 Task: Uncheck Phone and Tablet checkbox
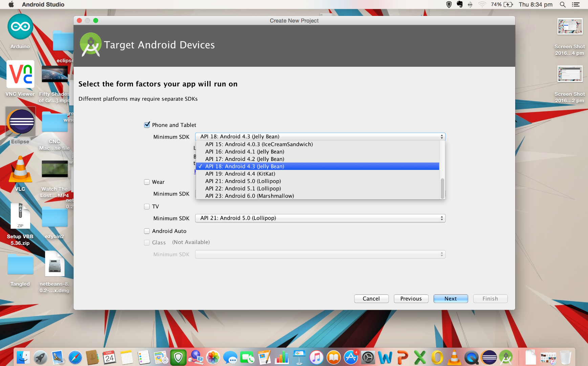147,125
